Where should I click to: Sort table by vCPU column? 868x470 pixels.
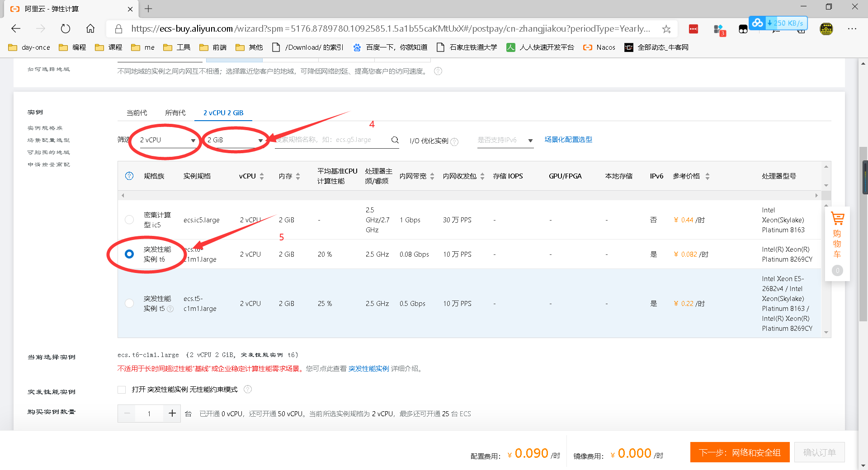(262, 176)
